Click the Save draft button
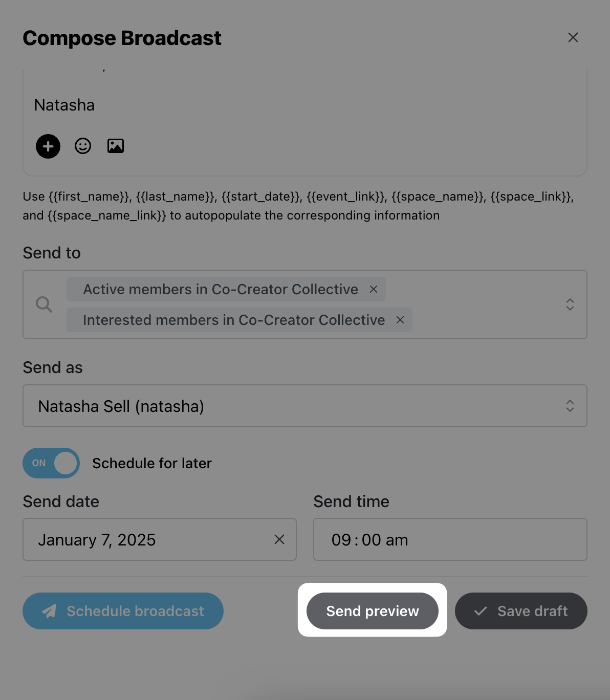 pyautogui.click(x=521, y=611)
